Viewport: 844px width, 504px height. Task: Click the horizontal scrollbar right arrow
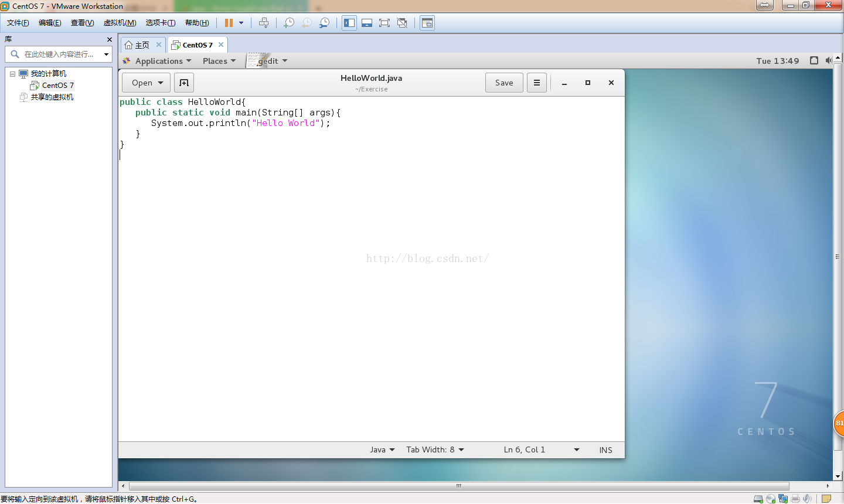click(828, 486)
